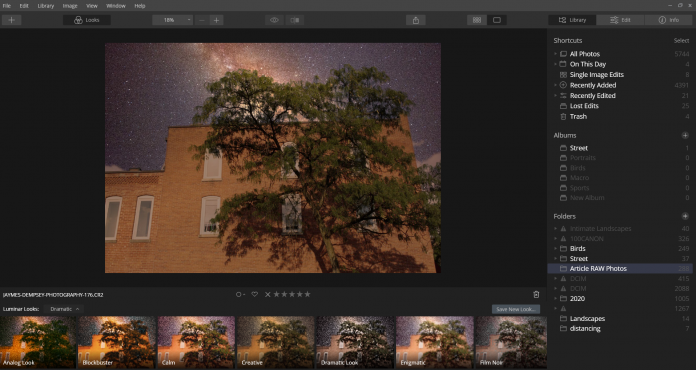
Task: Rate the photo five stars
Action: [307, 294]
